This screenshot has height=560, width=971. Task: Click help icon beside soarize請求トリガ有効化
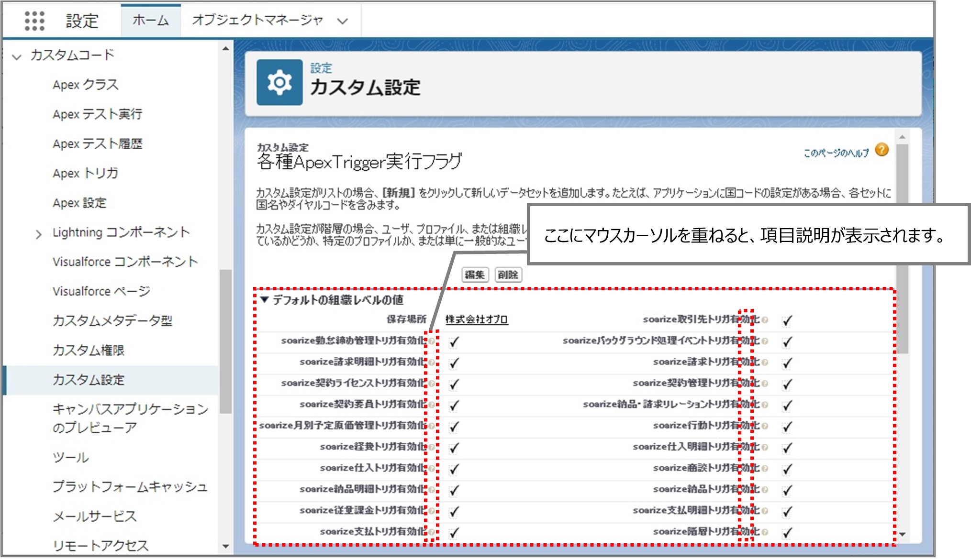tap(765, 362)
